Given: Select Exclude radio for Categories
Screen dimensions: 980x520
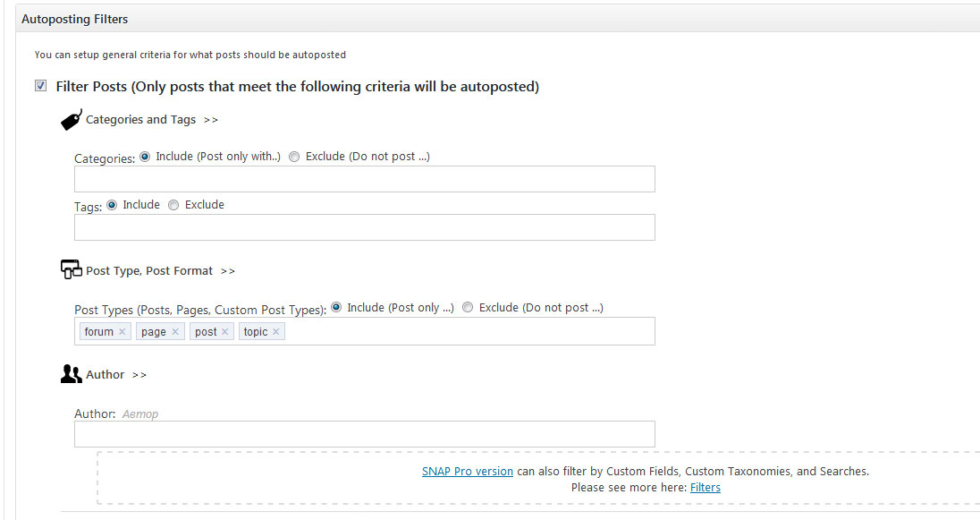Looking at the screenshot, I should point(294,157).
